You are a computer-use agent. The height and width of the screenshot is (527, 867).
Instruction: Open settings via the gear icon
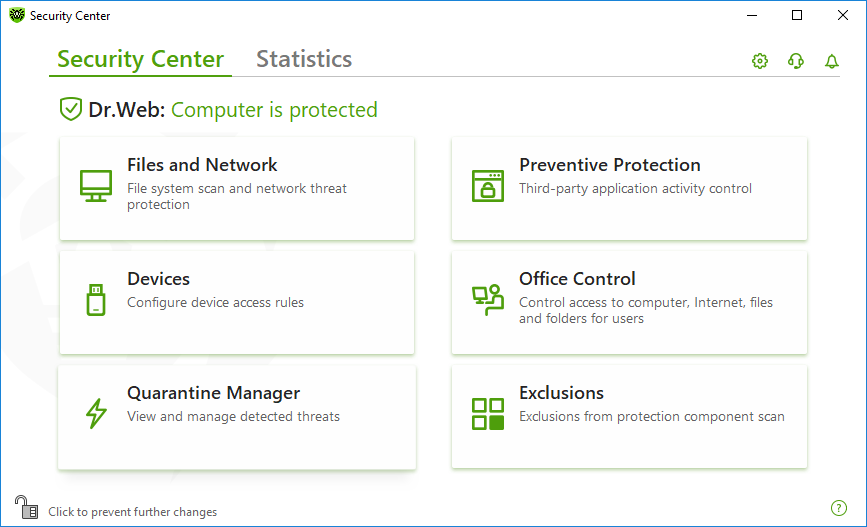coord(760,61)
